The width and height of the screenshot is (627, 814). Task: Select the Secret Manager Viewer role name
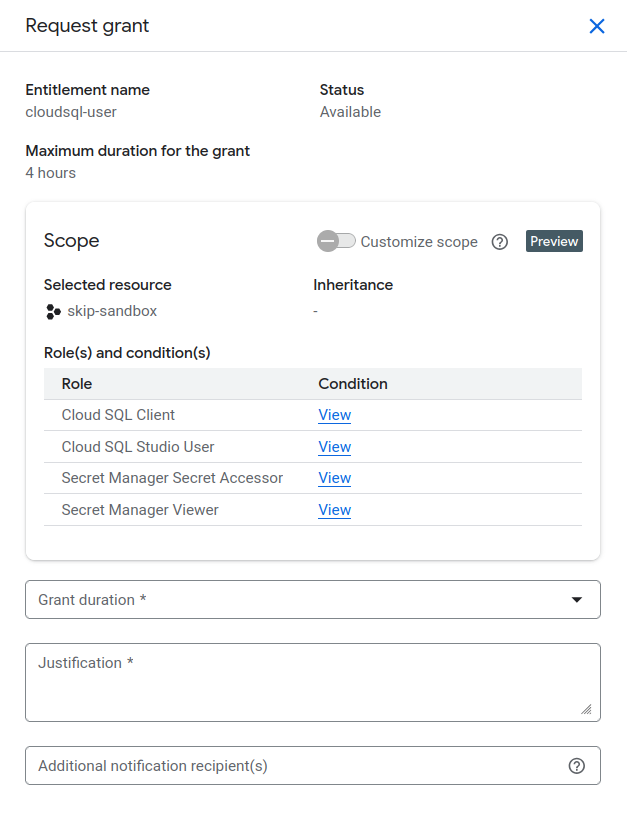click(140, 510)
